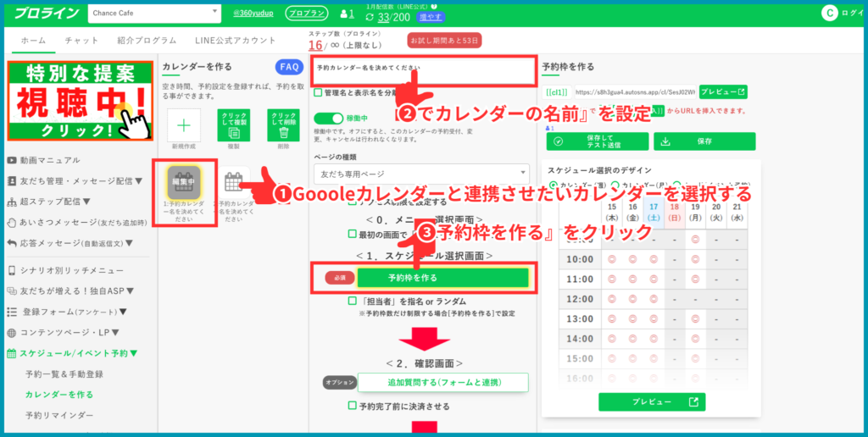868x437 pixels.
Task: Select the ◎ slot at 12:00 on 15(木)
Action: tap(612, 299)
